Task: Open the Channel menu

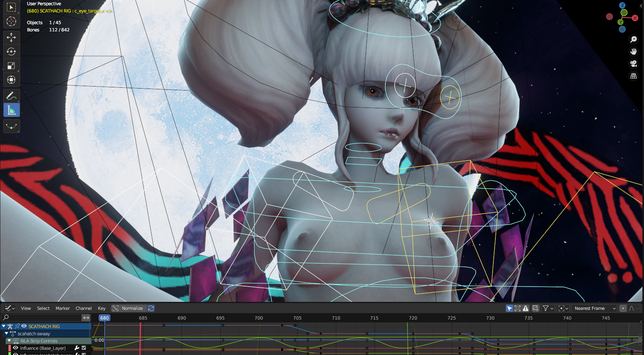Action: [x=83, y=308]
